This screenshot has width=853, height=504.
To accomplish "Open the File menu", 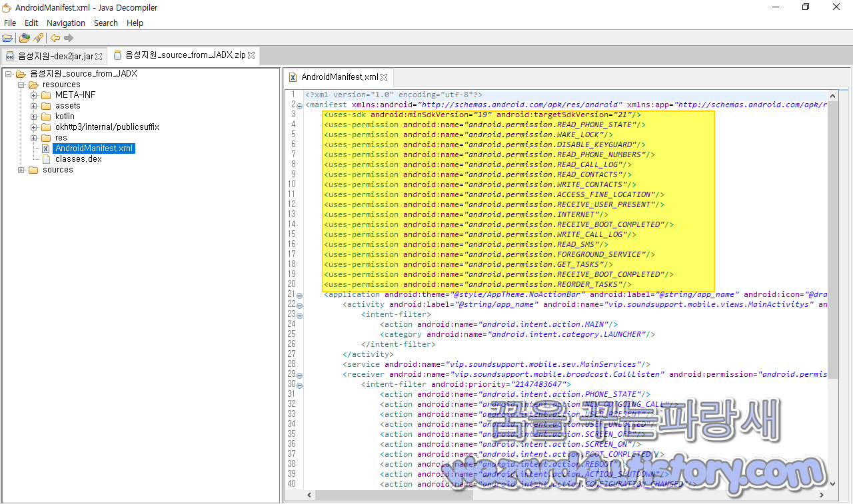I will click(10, 23).
